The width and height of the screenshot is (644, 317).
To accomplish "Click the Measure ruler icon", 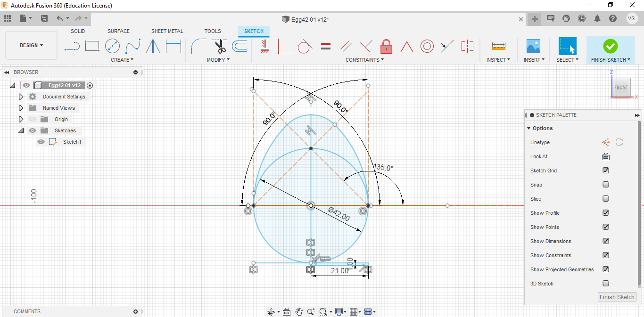I will coord(498,46).
